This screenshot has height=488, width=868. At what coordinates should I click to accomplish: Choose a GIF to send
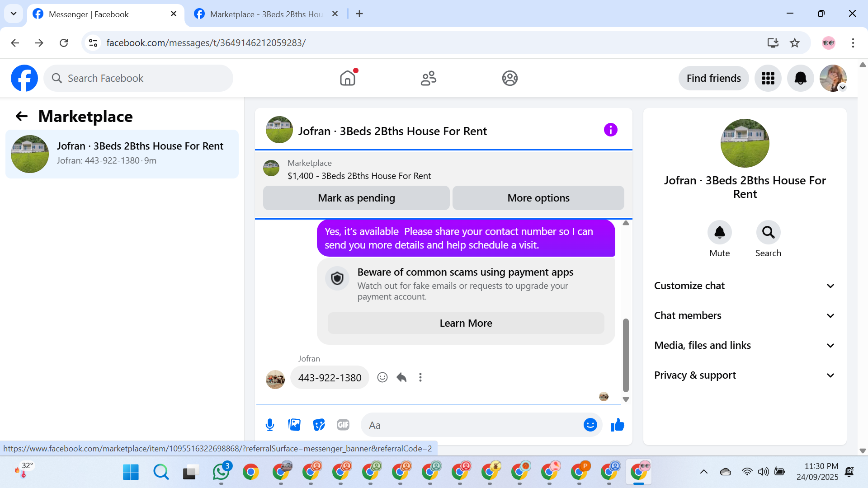coord(343,425)
